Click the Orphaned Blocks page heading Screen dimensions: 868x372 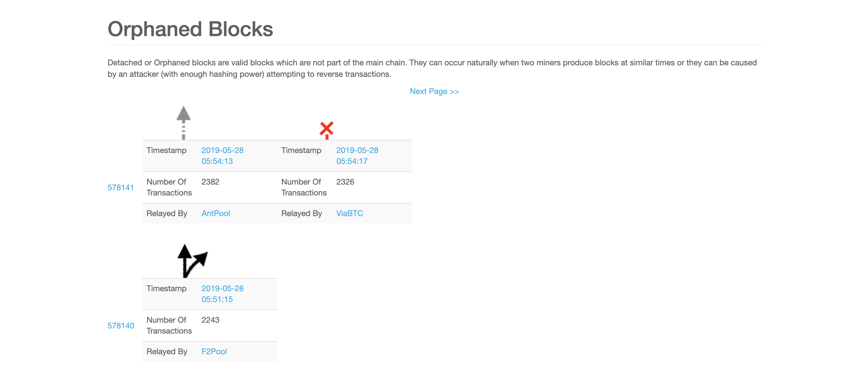point(190,29)
